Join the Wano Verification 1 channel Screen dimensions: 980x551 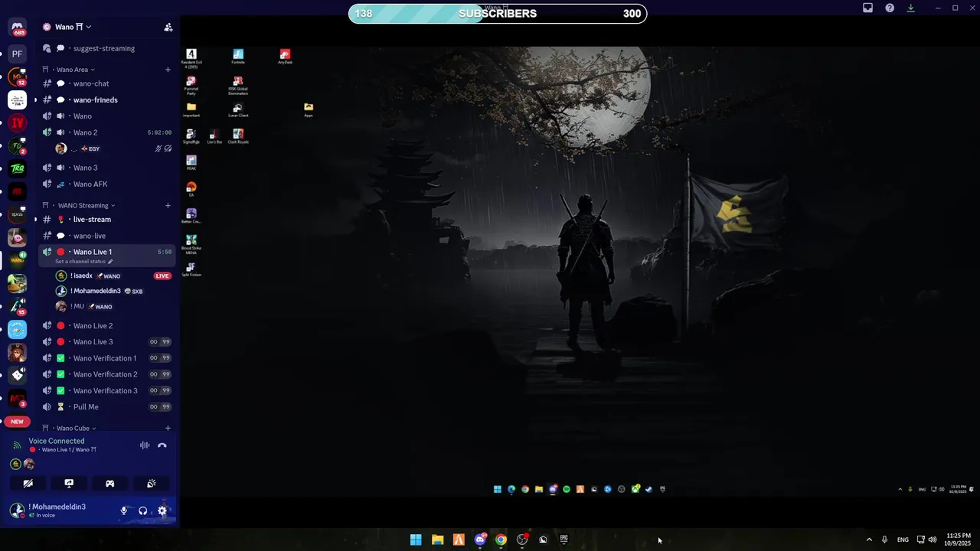click(108, 358)
